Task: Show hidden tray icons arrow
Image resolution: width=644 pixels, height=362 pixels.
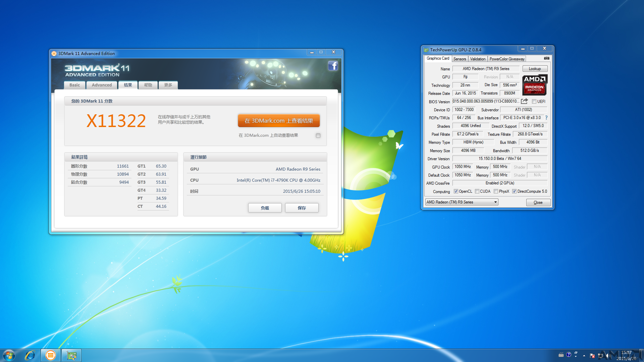Action: click(584, 356)
